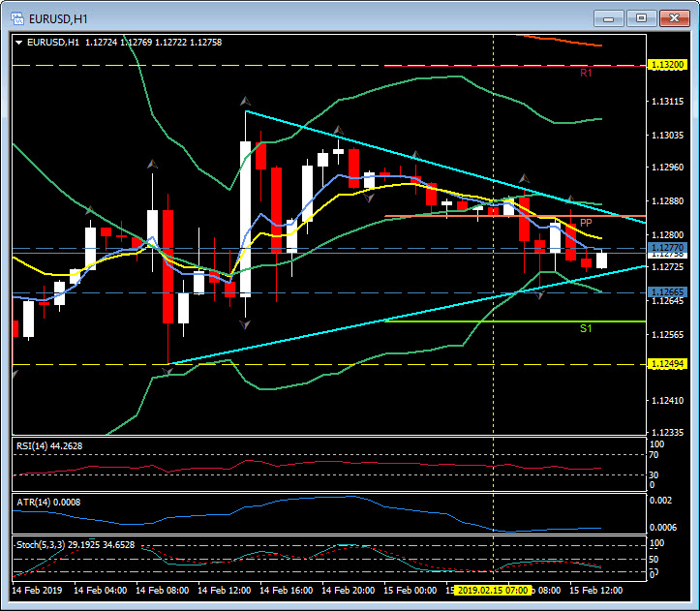Click the PP pivot point label
The width and height of the screenshot is (700, 611).
pyautogui.click(x=586, y=224)
